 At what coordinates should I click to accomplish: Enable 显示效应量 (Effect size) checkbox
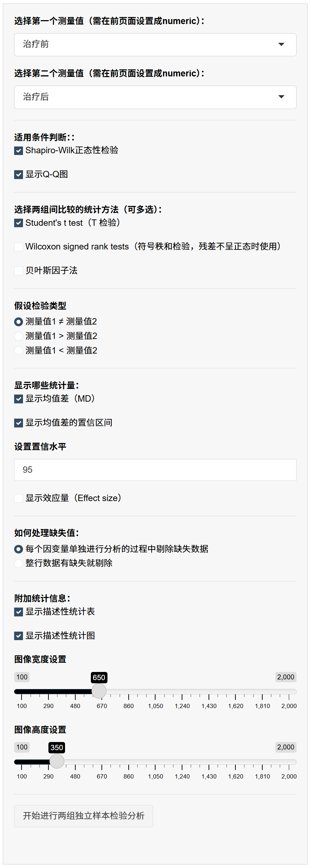(19, 499)
